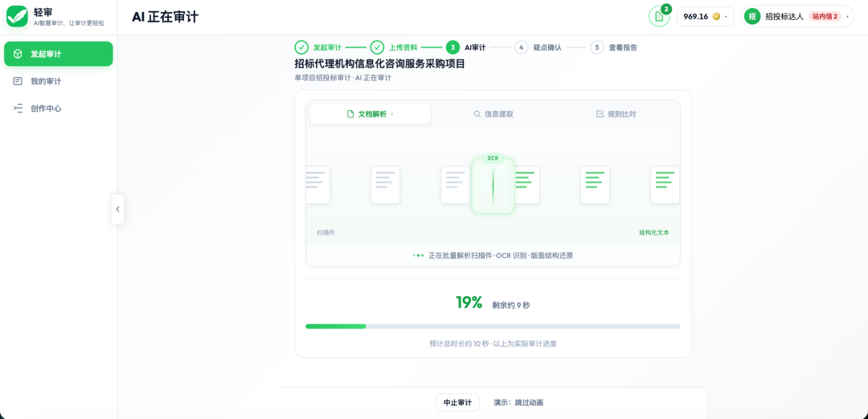Viewport: 868px width, 419px height.
Task: Open the user menu dropdown after 站内信
Action: [848, 17]
